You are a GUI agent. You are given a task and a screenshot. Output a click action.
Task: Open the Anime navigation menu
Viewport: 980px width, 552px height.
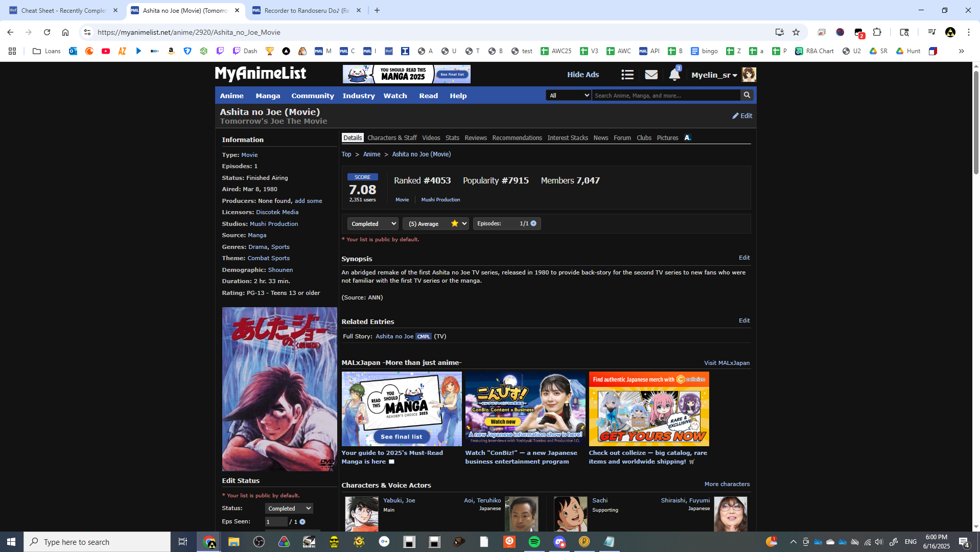[x=231, y=96]
